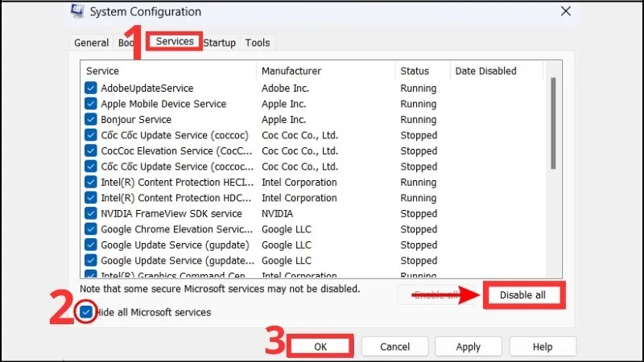
Task: Click the Cancel button
Action: click(x=394, y=347)
